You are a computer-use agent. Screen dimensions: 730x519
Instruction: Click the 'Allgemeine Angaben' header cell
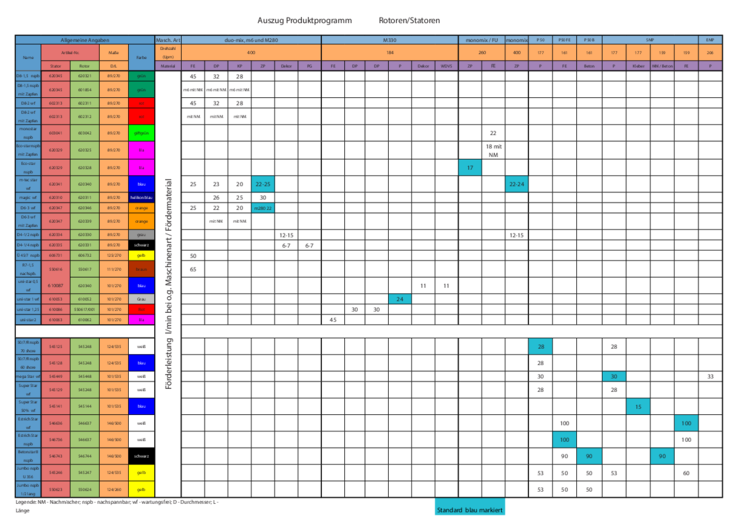84,39
